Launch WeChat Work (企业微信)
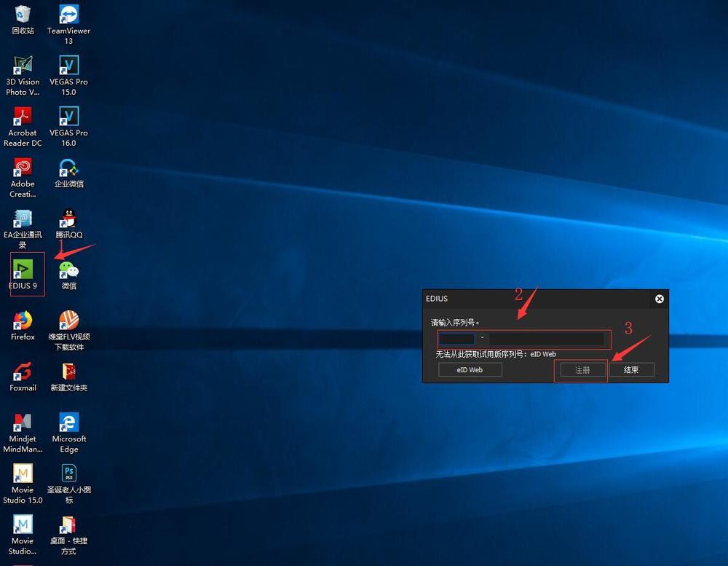 (x=68, y=168)
